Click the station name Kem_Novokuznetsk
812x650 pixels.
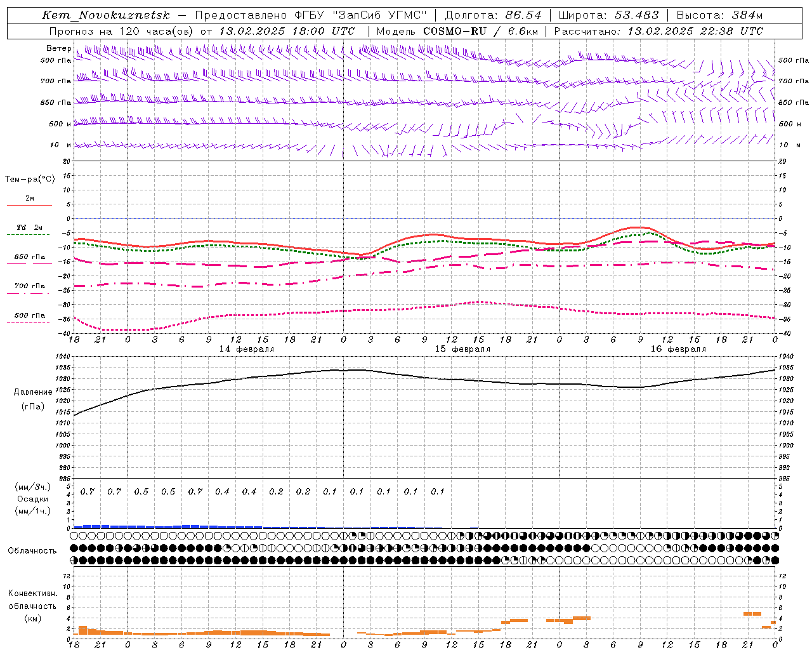(x=106, y=15)
